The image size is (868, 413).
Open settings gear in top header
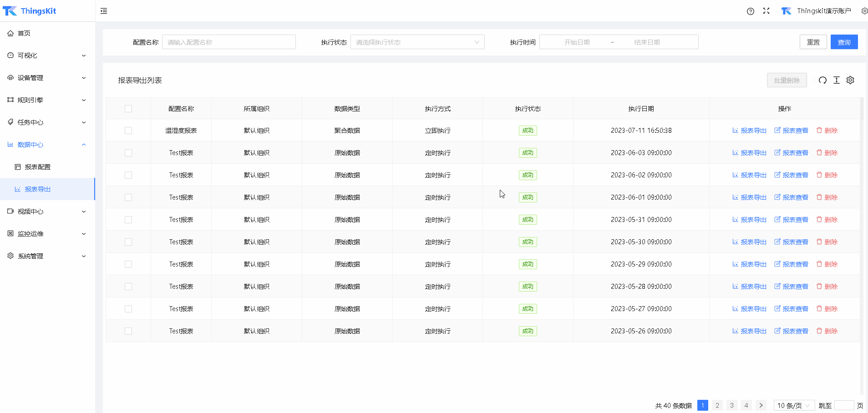pos(864,11)
